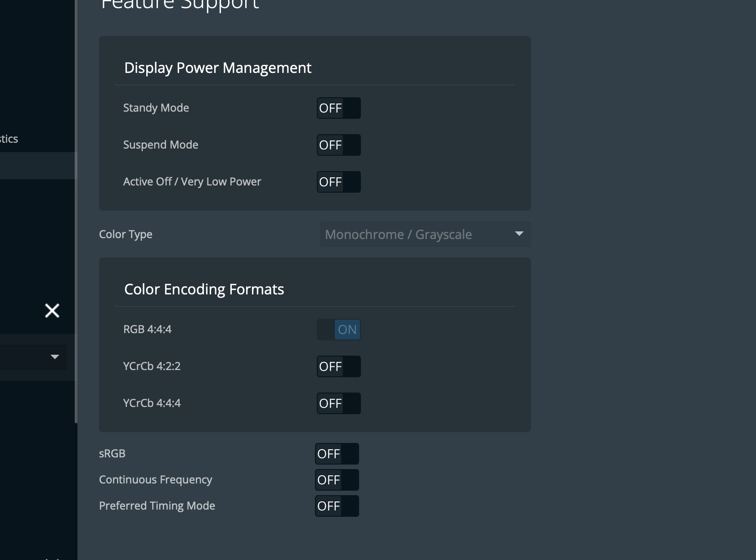Click the Feature Support page title

(x=180, y=5)
